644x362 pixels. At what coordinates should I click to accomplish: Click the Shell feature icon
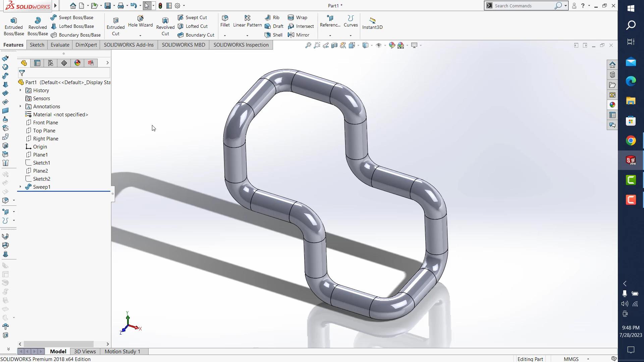tap(274, 35)
